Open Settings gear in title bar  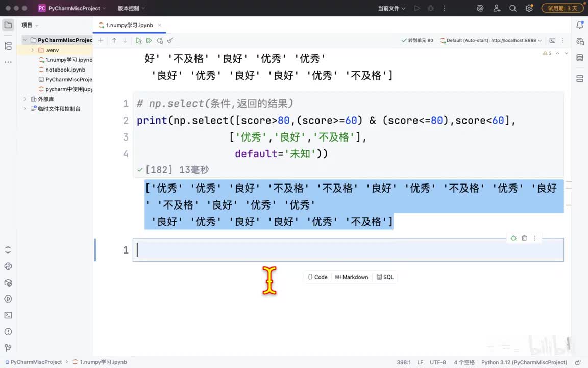529,8
